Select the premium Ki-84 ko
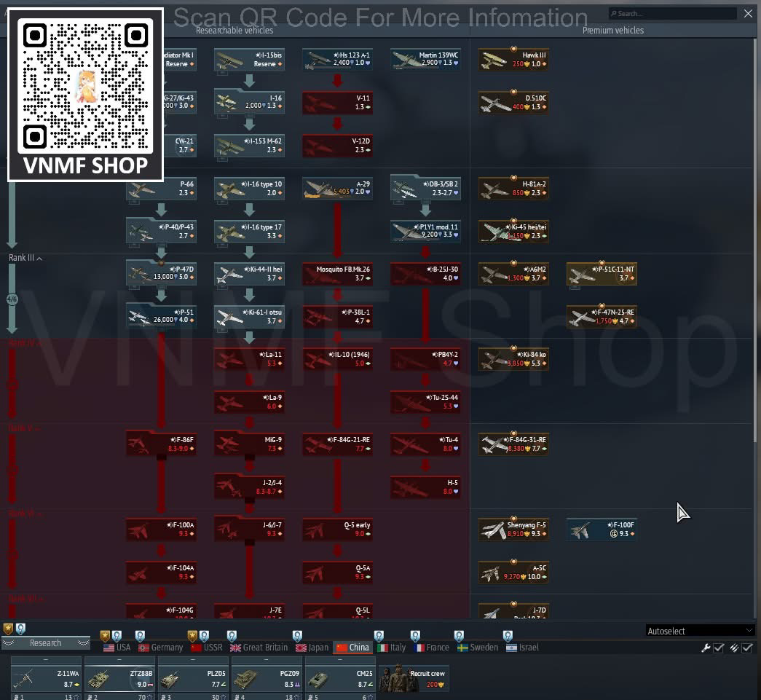761x700 pixels. [x=513, y=359]
